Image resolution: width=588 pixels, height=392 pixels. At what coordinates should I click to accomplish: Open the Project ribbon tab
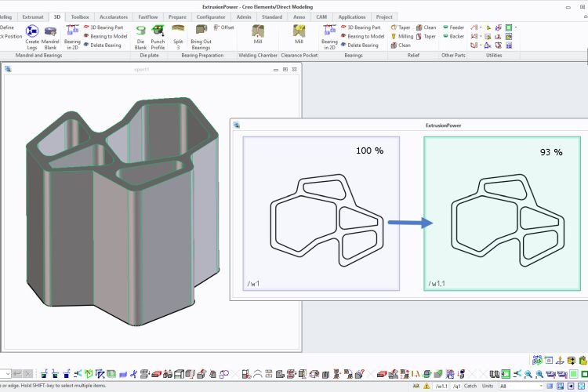384,17
